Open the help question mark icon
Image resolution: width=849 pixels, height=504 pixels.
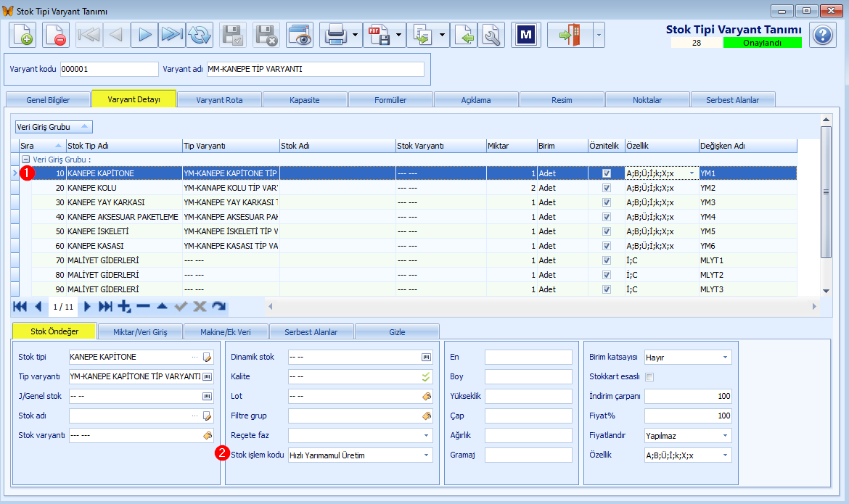click(822, 36)
